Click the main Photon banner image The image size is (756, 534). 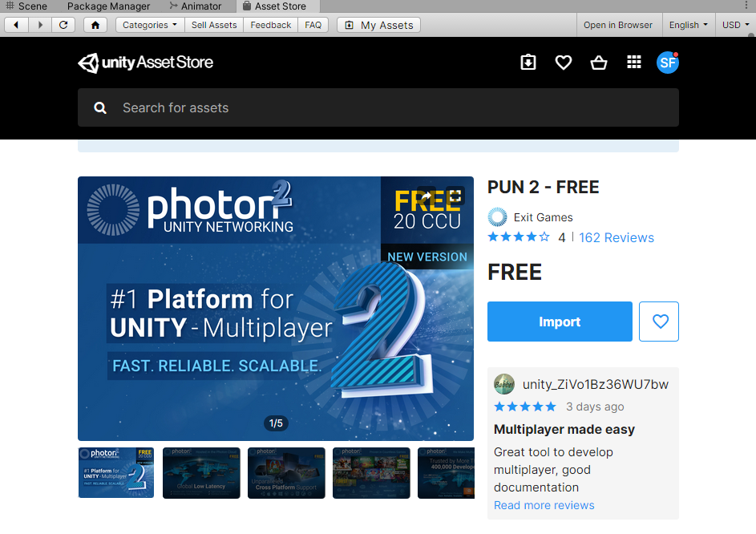276,309
